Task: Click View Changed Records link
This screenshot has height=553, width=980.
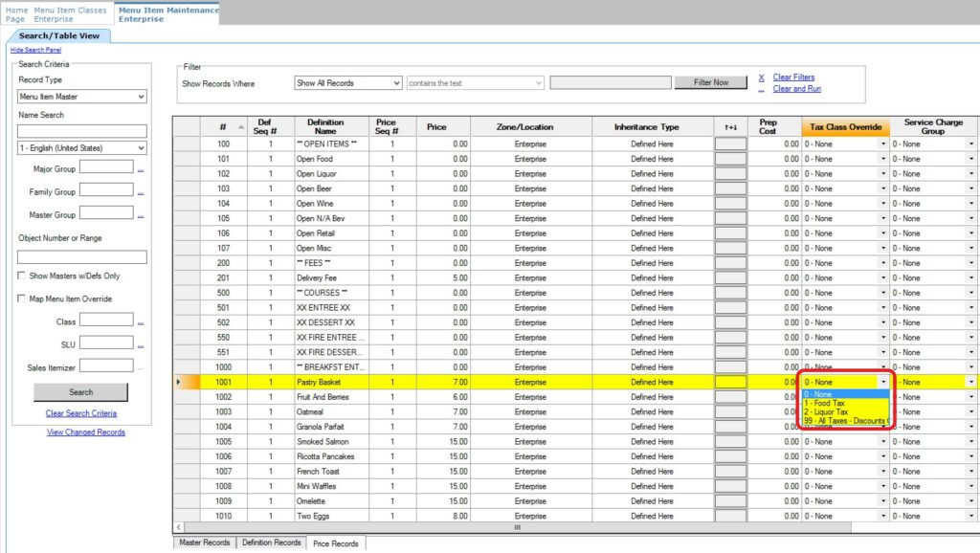Action: (85, 431)
